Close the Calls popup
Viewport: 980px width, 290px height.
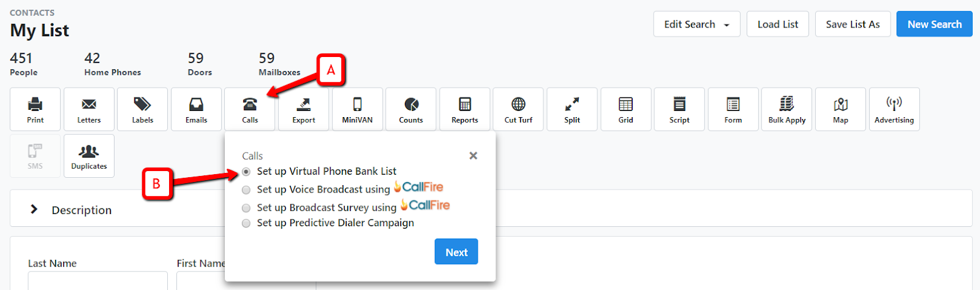click(x=473, y=156)
